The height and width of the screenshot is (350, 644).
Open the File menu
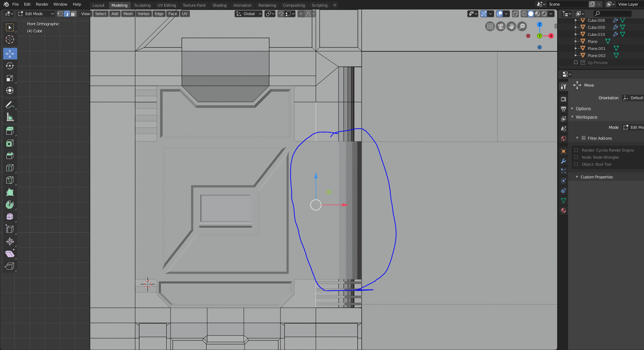point(15,4)
